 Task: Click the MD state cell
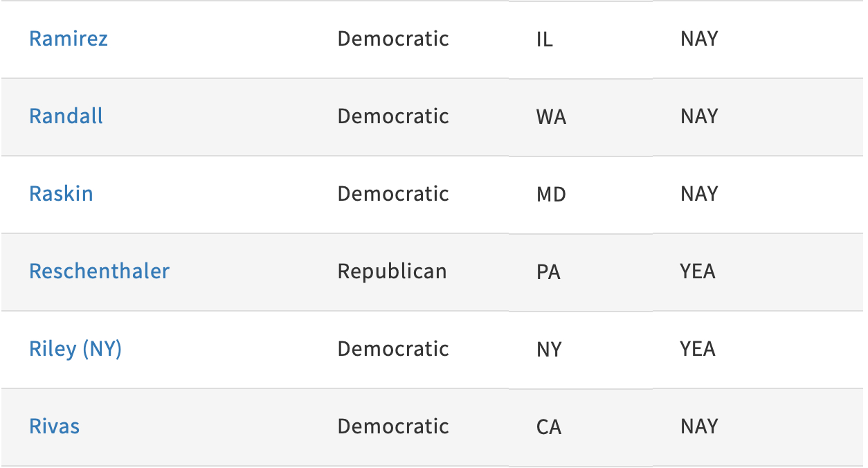click(x=551, y=195)
